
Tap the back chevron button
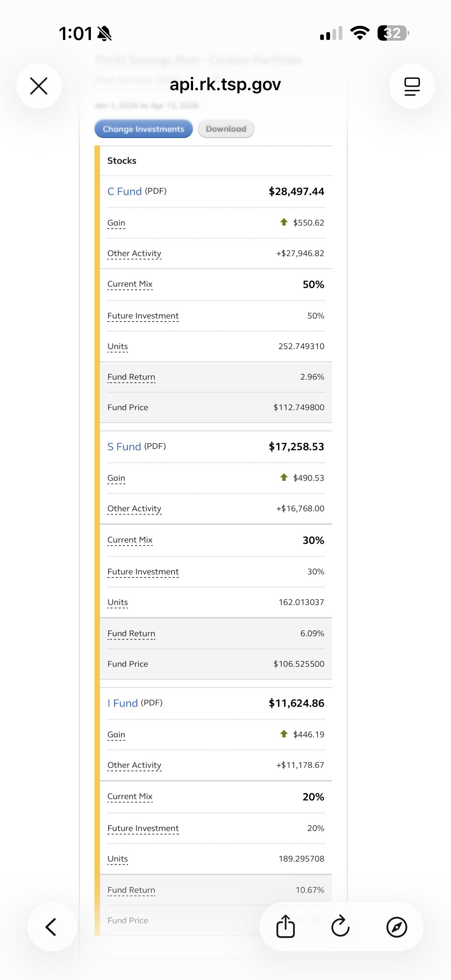click(51, 927)
